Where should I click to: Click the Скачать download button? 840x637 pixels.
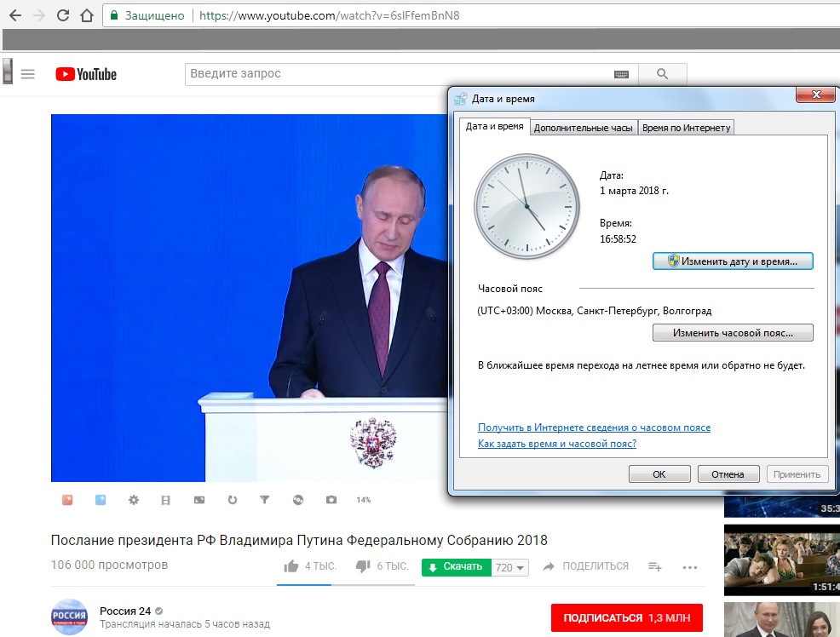457,567
